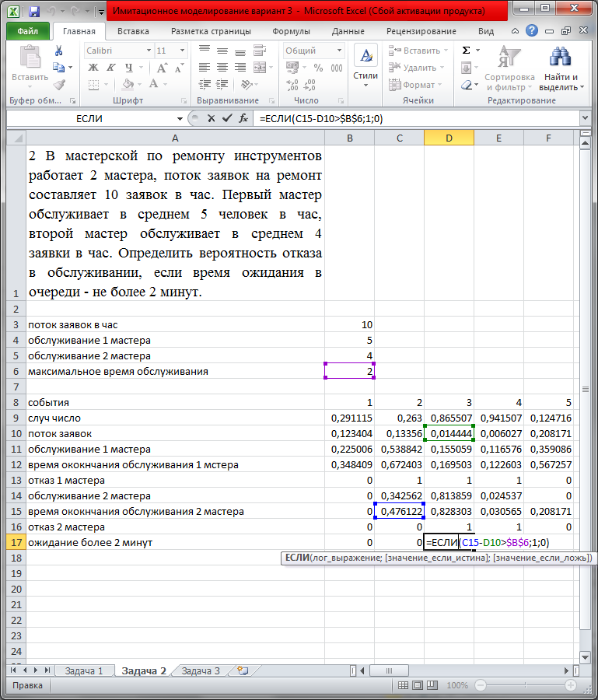Click the green Файл button
598x700 pixels.
(x=28, y=31)
